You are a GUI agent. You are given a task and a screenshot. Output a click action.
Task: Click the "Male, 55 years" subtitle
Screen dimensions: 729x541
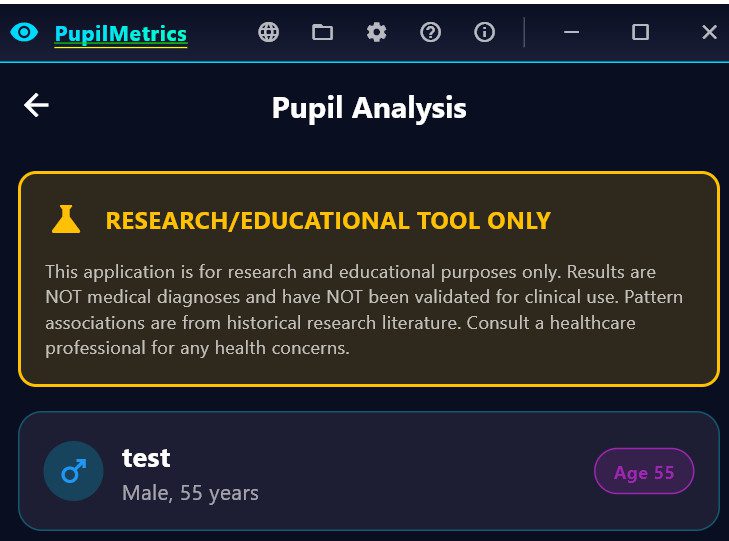(190, 493)
